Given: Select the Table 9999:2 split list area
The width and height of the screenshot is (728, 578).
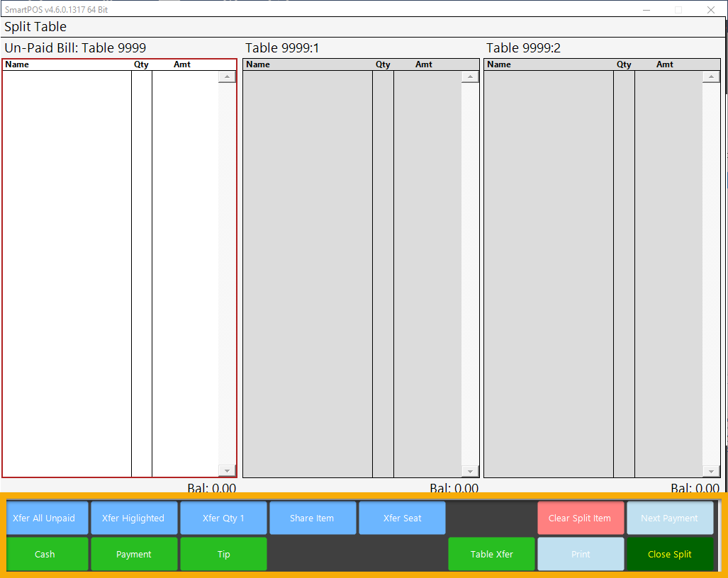Looking at the screenshot, I should pyautogui.click(x=593, y=273).
